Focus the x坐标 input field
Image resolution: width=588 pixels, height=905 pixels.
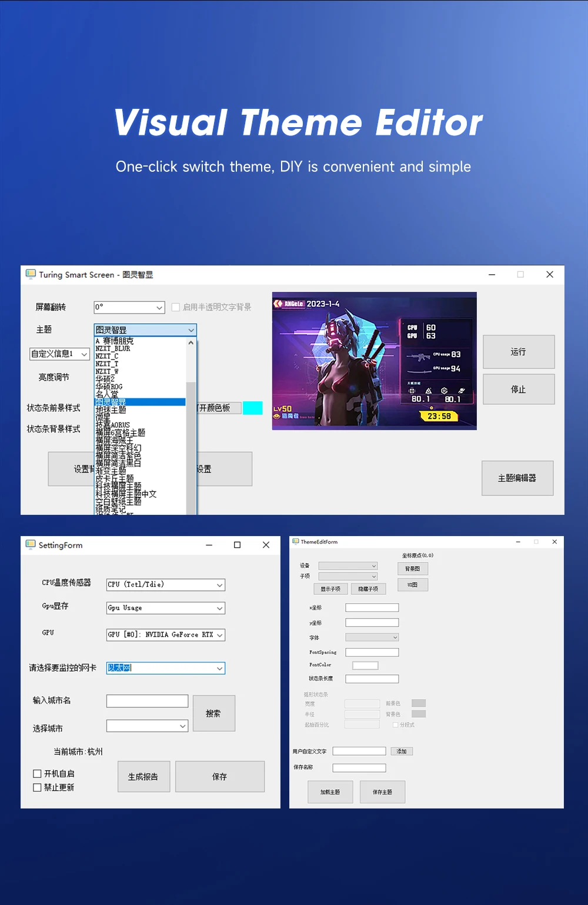point(372,607)
